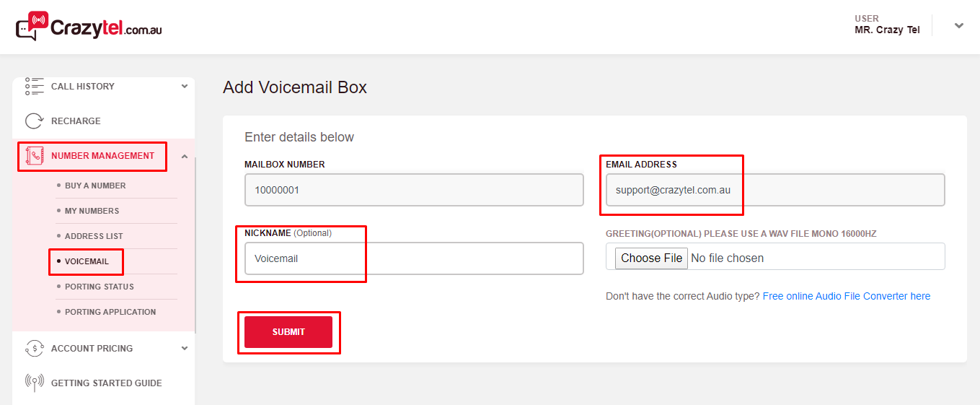
Task: Open the user account dropdown arrow
Action: [958, 26]
